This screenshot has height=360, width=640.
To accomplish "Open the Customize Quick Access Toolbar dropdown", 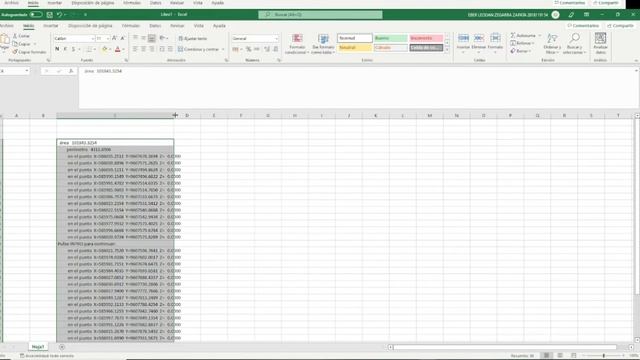I will pos(85,15).
